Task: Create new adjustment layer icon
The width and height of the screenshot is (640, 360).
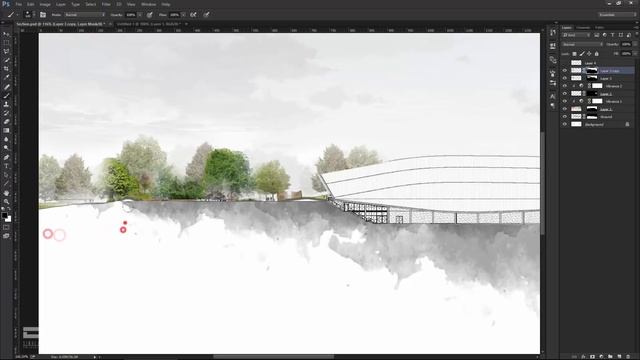Action: (x=601, y=356)
